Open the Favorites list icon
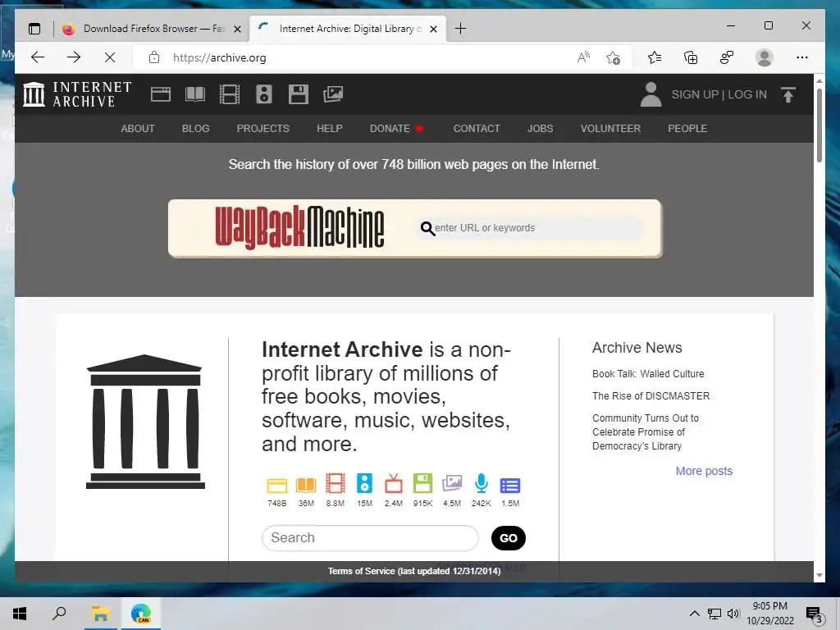The height and width of the screenshot is (630, 840). coord(655,57)
